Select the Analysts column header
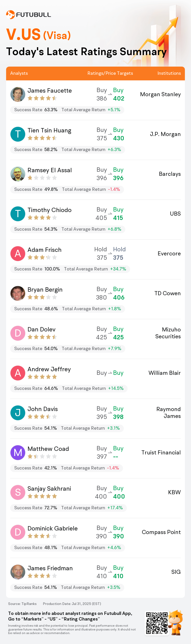Viewport: 191px width, 644px height. [x=19, y=73]
